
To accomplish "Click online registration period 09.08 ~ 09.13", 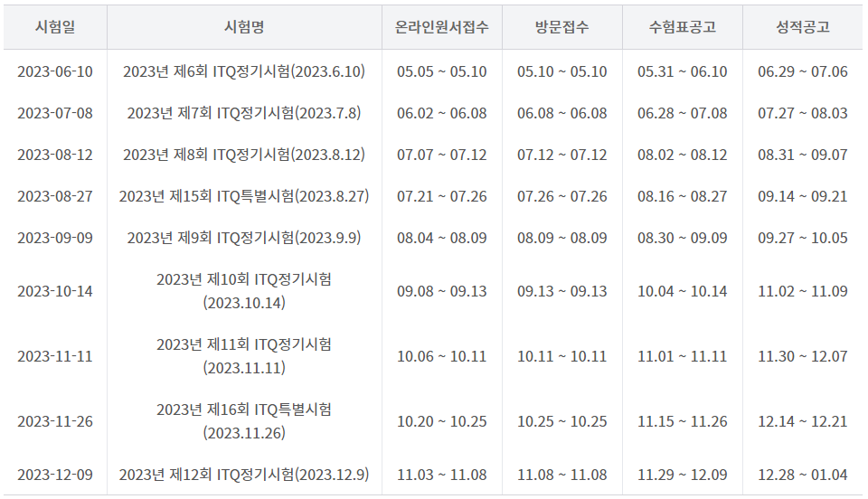I will [442, 292].
